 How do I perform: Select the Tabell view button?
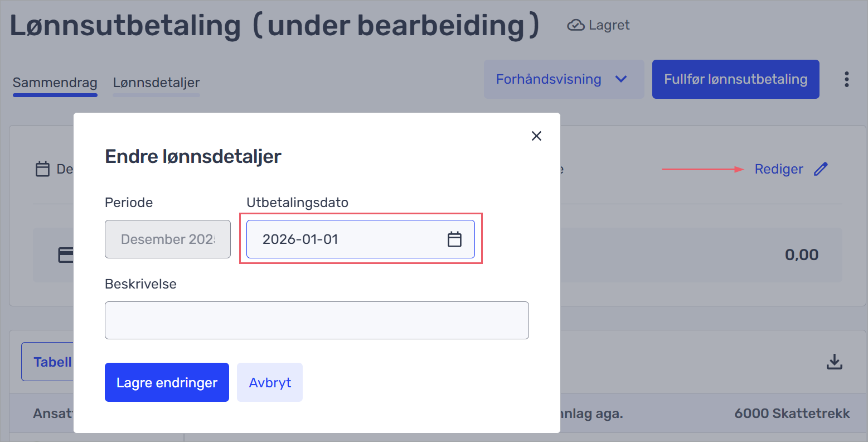point(49,362)
